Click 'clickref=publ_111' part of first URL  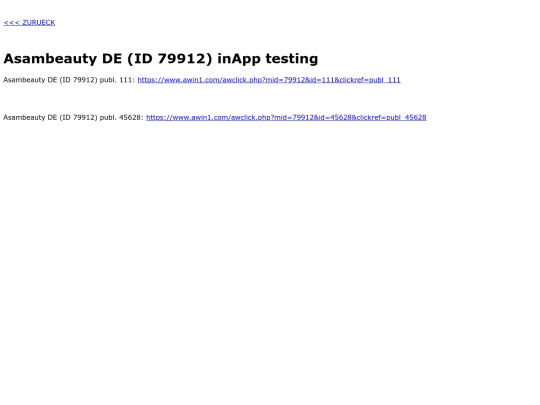(370, 80)
